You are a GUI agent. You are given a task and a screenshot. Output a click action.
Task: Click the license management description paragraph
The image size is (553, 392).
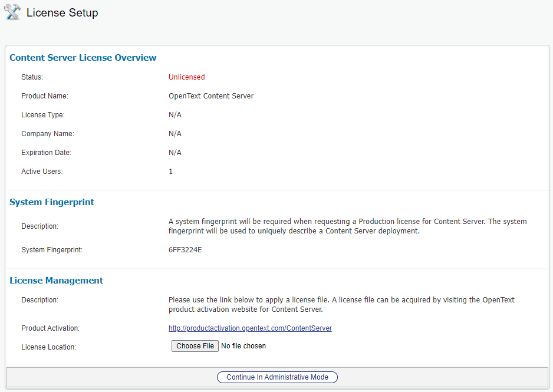click(341, 305)
